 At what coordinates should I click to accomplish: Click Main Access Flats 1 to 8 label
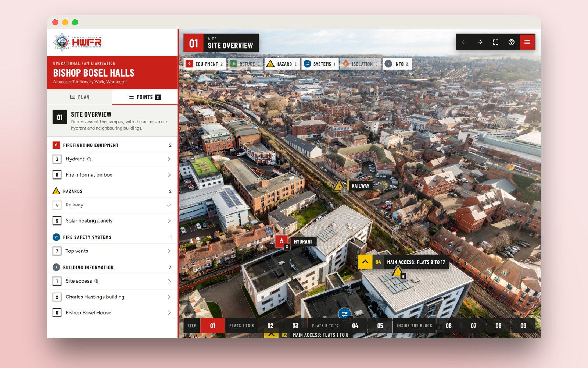point(320,335)
